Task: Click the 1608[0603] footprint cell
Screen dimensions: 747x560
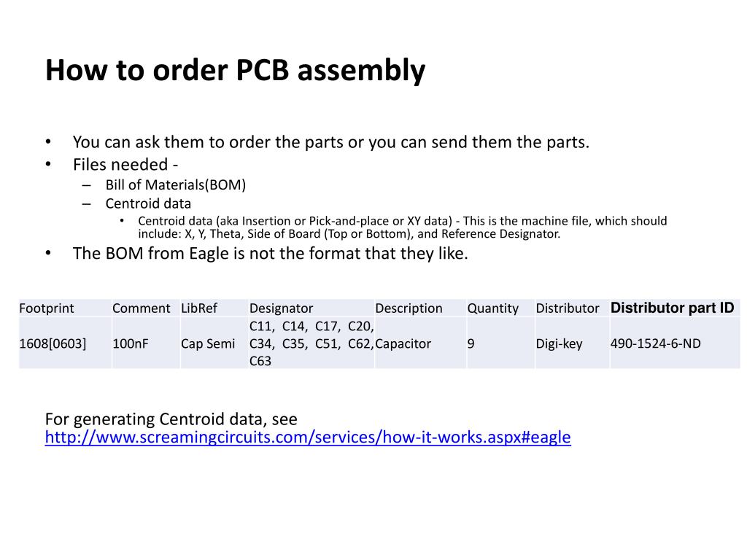Action: click(x=53, y=343)
